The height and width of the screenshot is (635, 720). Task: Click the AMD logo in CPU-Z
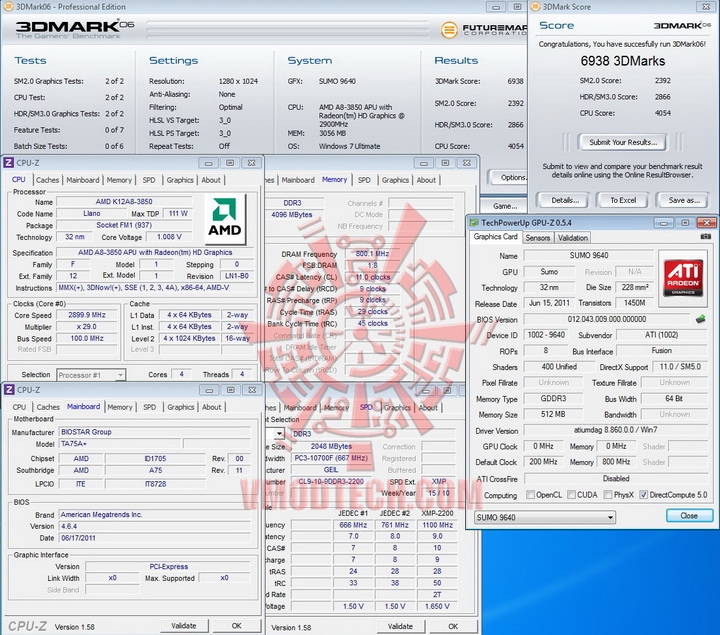[225, 219]
